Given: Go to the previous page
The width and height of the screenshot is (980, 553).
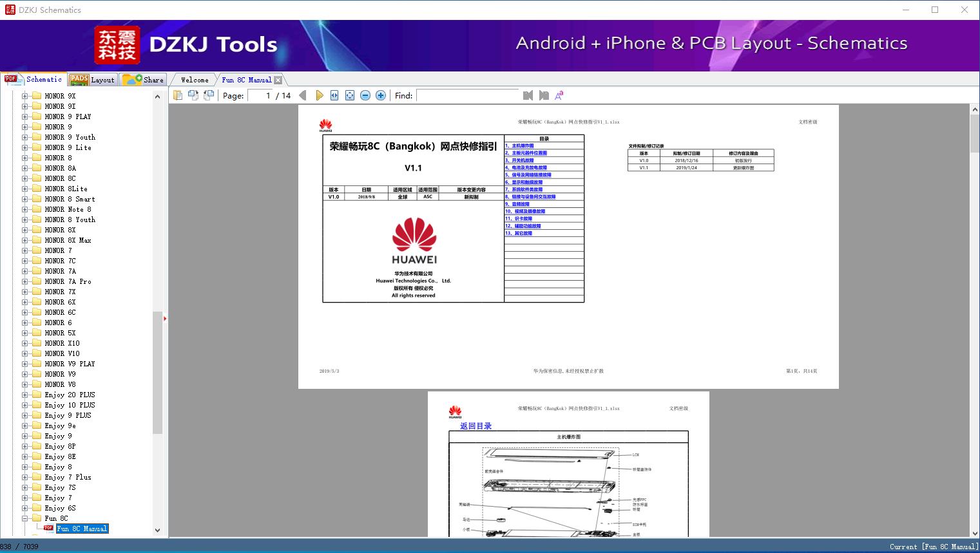Looking at the screenshot, I should pyautogui.click(x=303, y=95).
